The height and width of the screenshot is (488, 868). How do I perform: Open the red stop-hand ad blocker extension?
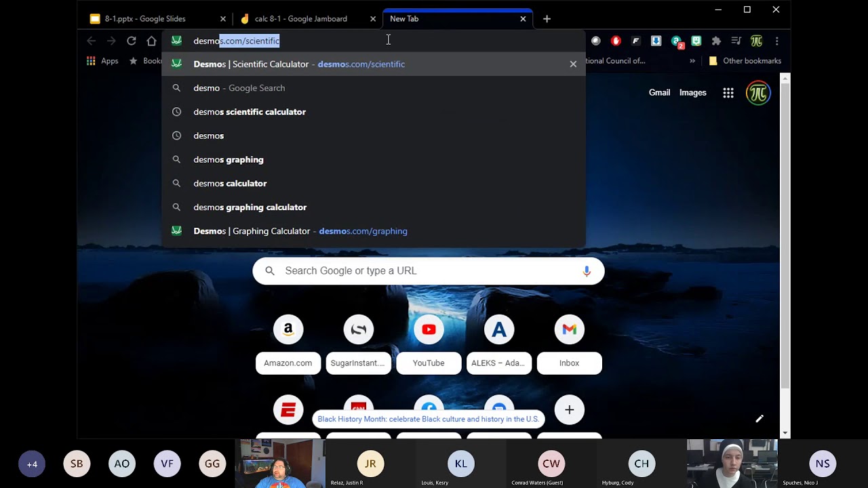point(616,41)
